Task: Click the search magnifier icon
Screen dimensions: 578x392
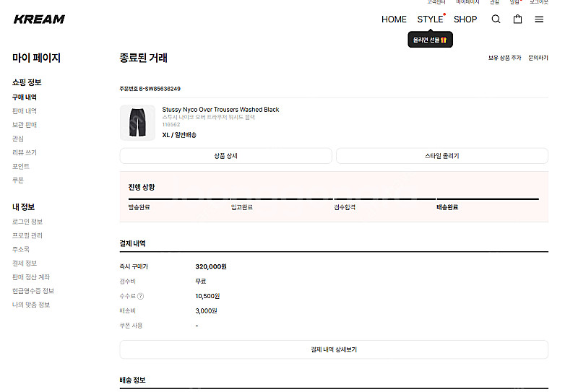Action: (496, 19)
